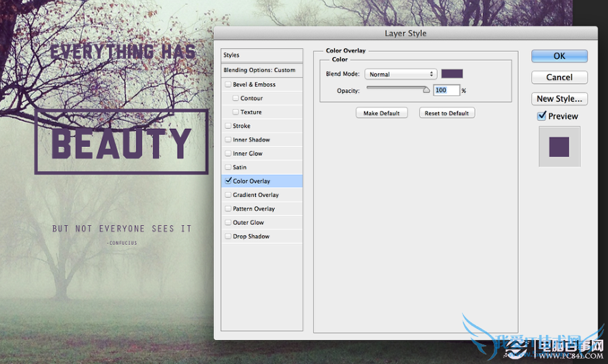This screenshot has width=608, height=364.
Task: Select the Inner Glow row label
Action: click(x=247, y=153)
